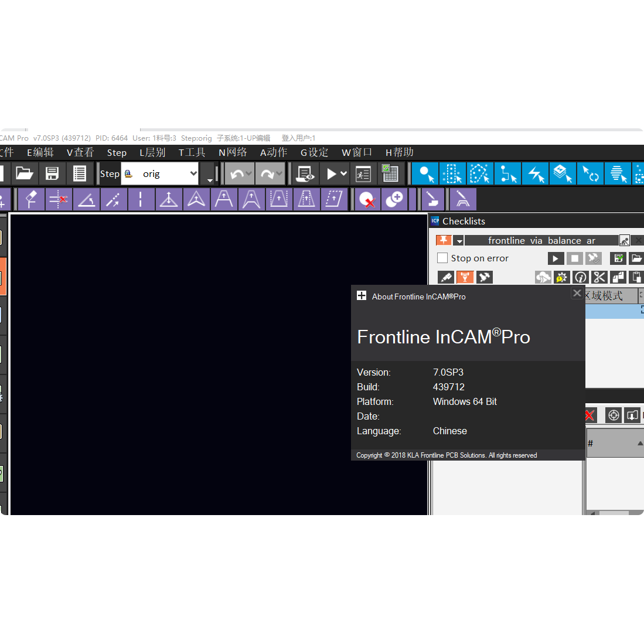Click the floppy disk save icon

(x=52, y=173)
